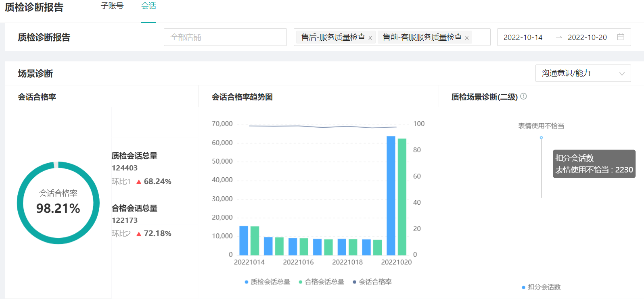Screen dimensions: 644x299
Task: Click the 20221018 axis label
Action: click(347, 262)
